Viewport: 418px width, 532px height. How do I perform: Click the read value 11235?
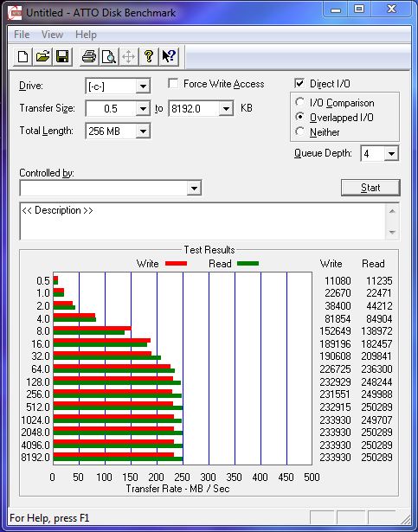[x=379, y=281]
